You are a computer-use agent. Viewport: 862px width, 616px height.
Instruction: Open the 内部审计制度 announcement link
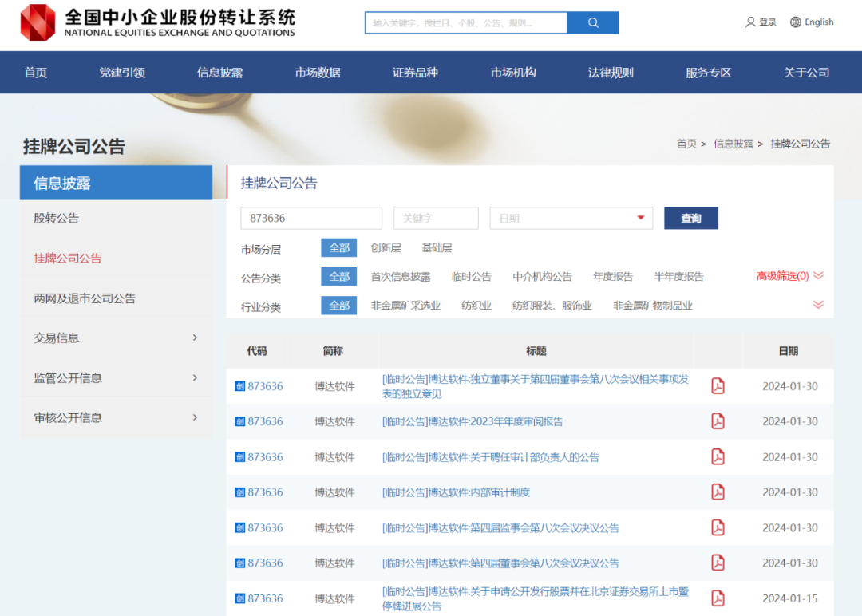tap(456, 492)
